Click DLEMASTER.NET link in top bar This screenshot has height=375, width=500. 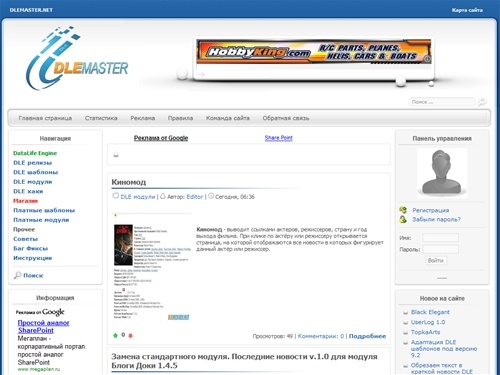click(x=31, y=10)
